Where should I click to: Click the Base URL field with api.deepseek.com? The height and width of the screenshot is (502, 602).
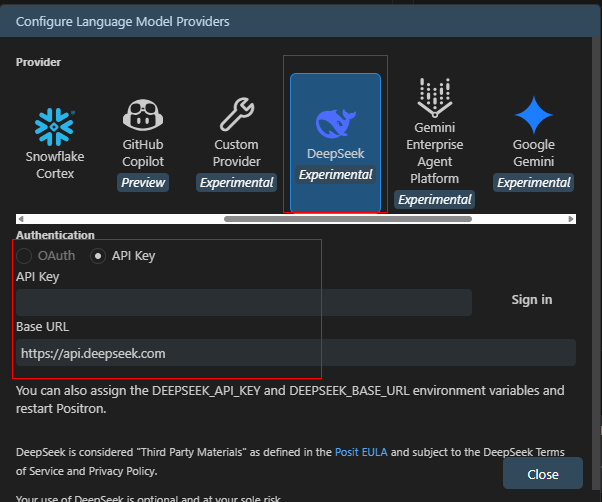[296, 353]
